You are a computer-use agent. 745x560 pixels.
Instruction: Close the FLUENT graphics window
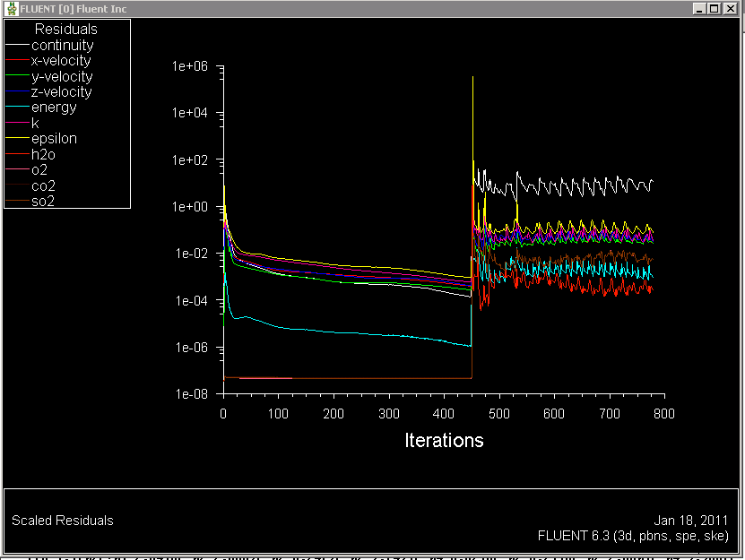click(x=731, y=8)
